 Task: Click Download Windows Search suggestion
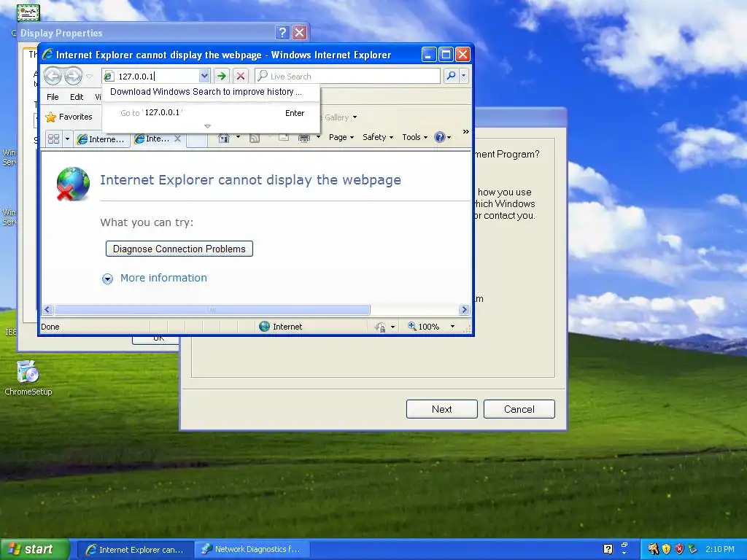206,92
